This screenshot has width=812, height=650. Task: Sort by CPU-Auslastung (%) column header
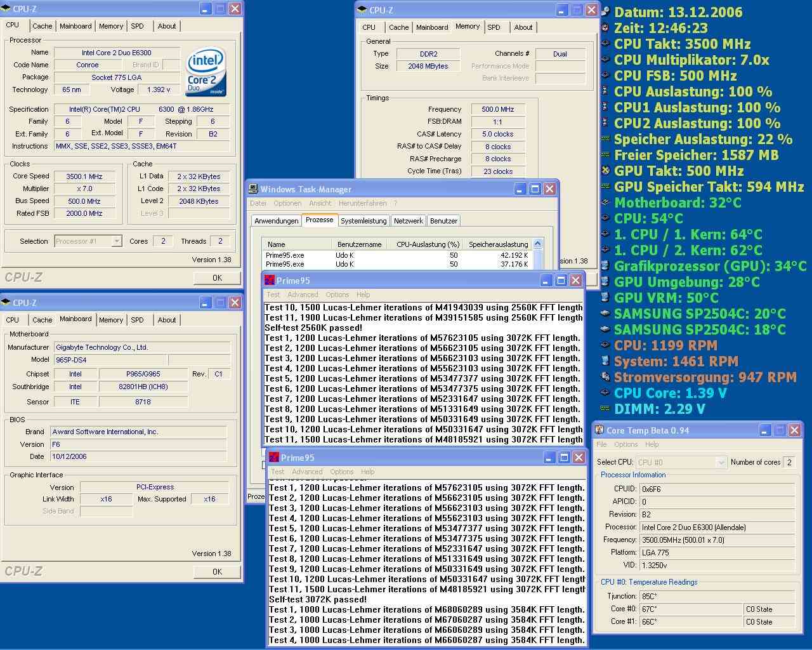pos(428,244)
